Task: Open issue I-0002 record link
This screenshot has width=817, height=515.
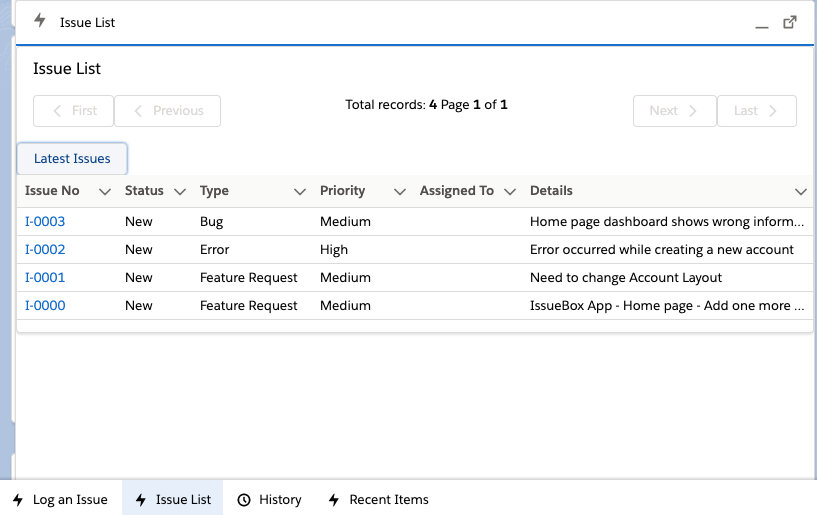Action: tap(45, 249)
